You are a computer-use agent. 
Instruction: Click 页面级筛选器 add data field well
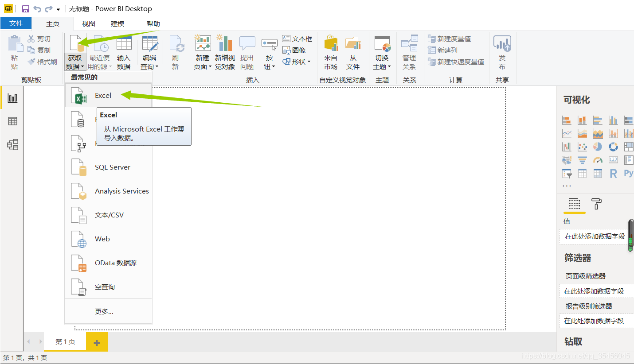point(596,291)
